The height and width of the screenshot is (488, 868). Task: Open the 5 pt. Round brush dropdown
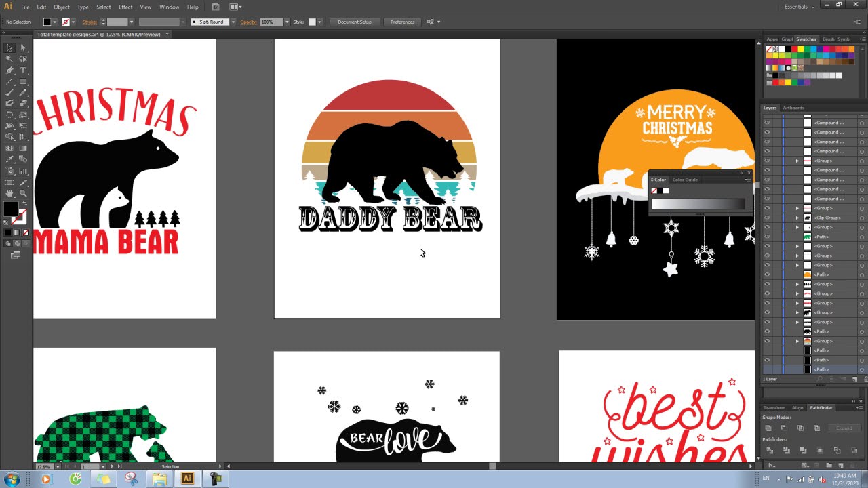(x=233, y=22)
